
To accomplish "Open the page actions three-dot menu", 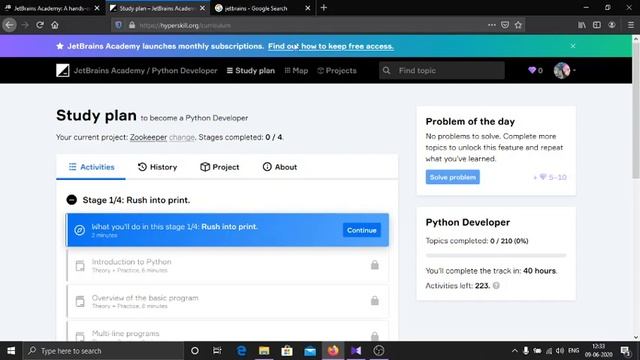I will click(x=492, y=25).
